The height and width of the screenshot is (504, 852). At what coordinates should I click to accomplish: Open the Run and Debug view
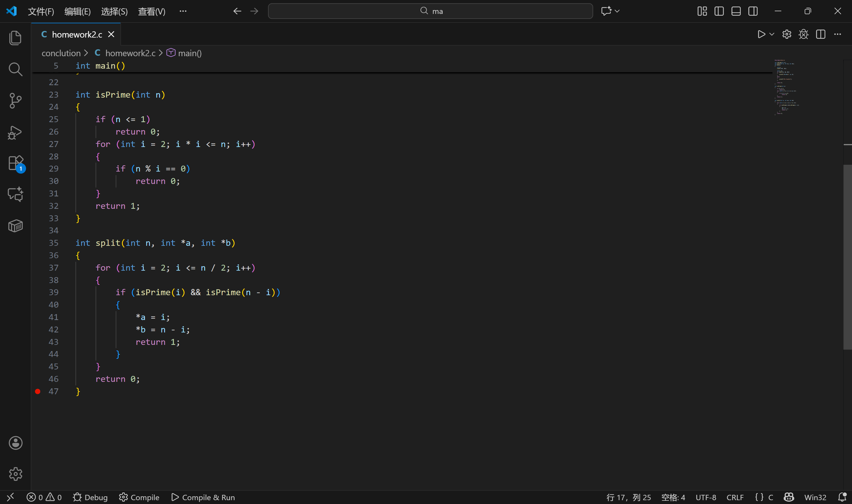15,133
